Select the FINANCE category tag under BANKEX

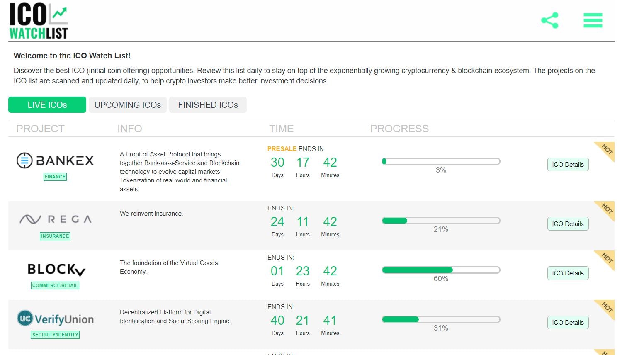coord(55,177)
